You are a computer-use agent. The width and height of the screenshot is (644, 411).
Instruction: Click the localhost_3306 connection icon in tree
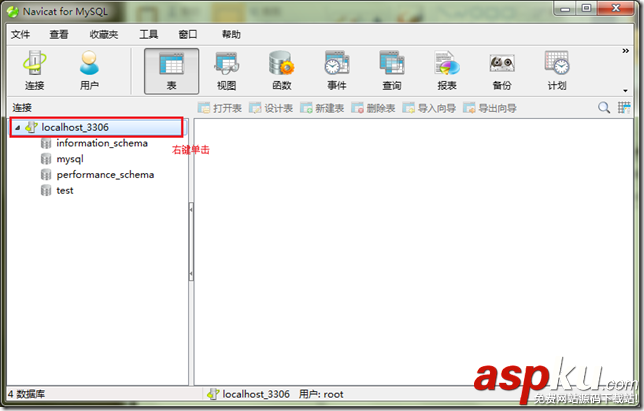pos(32,127)
